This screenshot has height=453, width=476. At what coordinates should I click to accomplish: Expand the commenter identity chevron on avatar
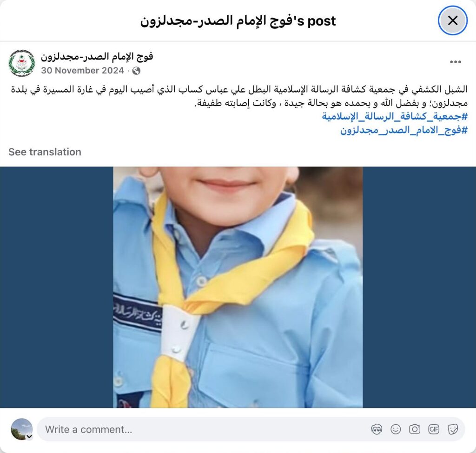(29, 437)
